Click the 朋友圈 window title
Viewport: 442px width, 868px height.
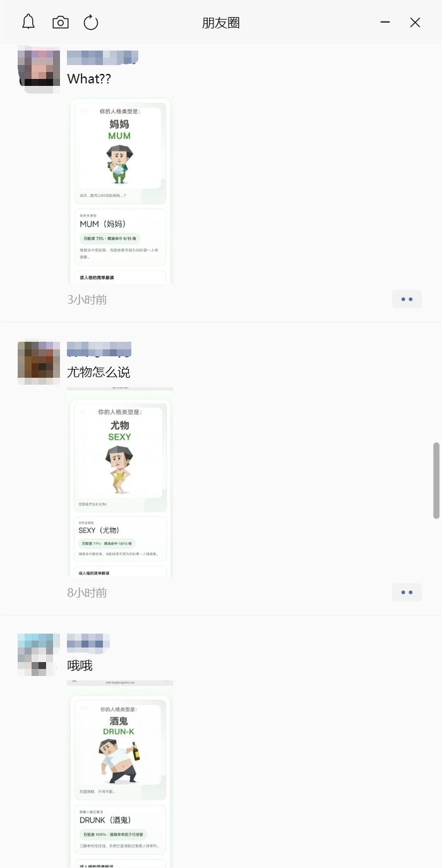pyautogui.click(x=221, y=23)
